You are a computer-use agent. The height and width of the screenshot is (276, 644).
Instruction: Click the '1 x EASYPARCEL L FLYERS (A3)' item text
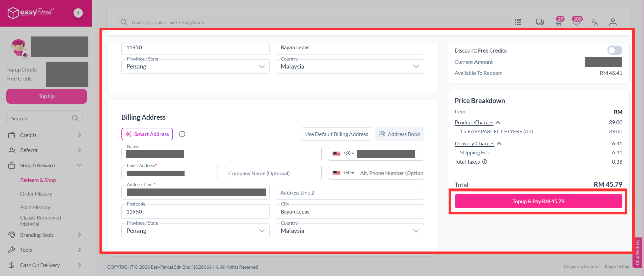(496, 132)
